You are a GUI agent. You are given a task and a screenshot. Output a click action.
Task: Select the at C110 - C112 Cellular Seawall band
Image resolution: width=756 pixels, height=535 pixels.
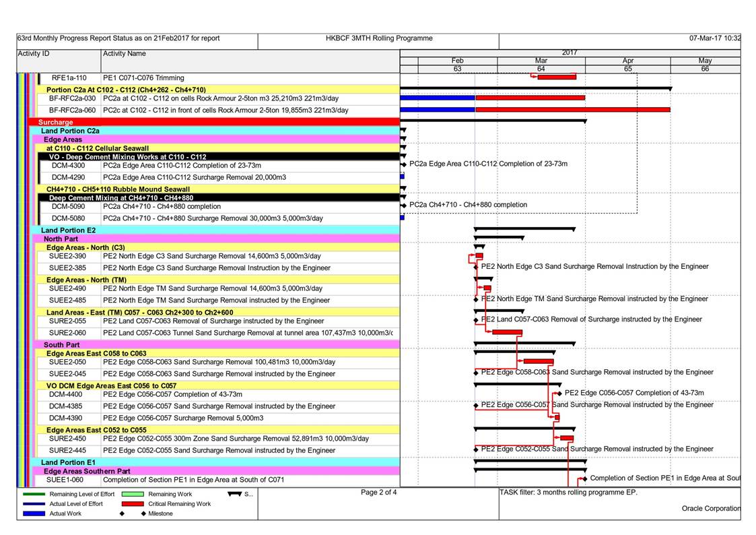click(218, 148)
